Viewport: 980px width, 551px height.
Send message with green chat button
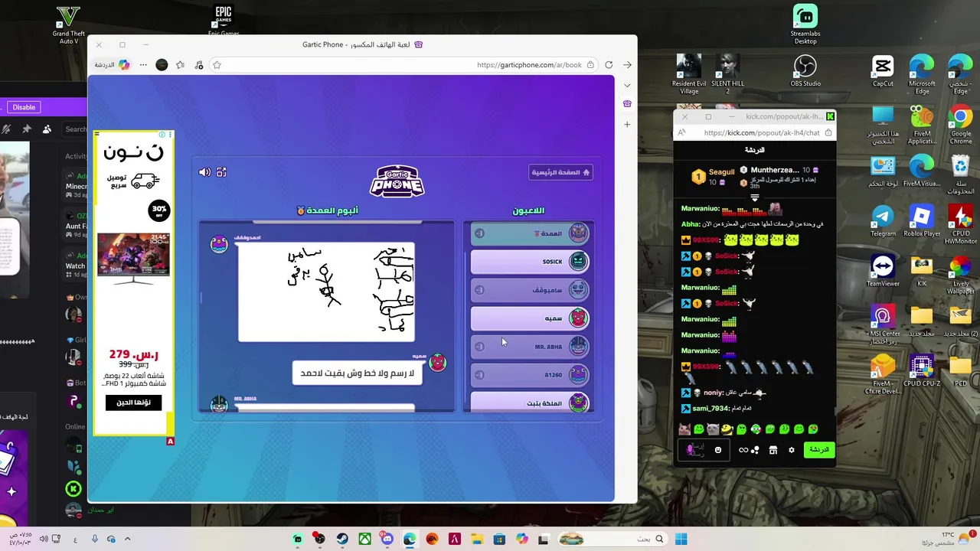[819, 450]
